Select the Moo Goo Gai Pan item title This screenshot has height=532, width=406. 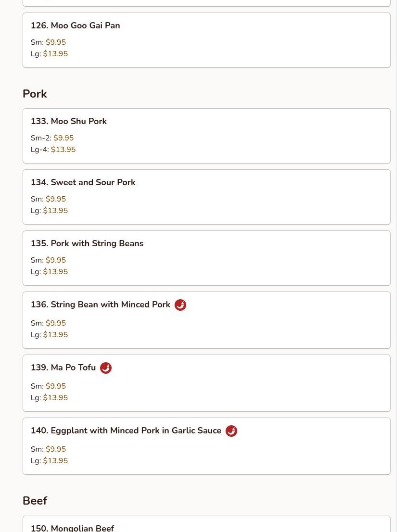(x=76, y=25)
